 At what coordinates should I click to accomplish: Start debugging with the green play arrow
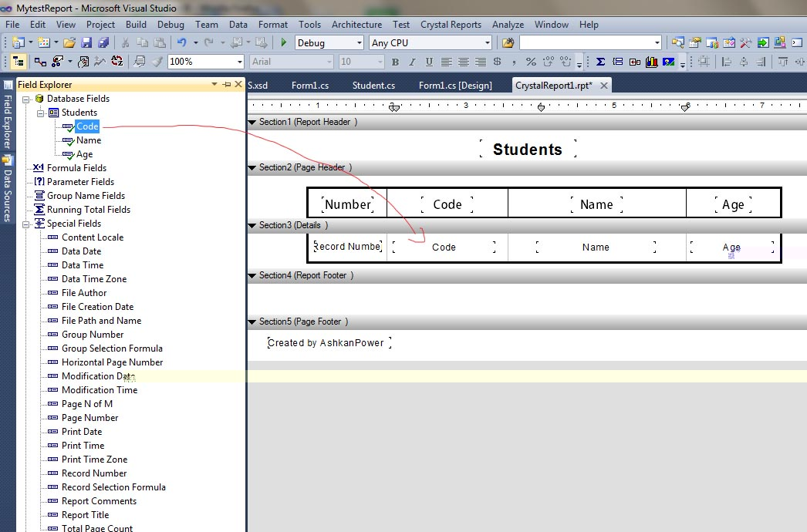tap(283, 42)
